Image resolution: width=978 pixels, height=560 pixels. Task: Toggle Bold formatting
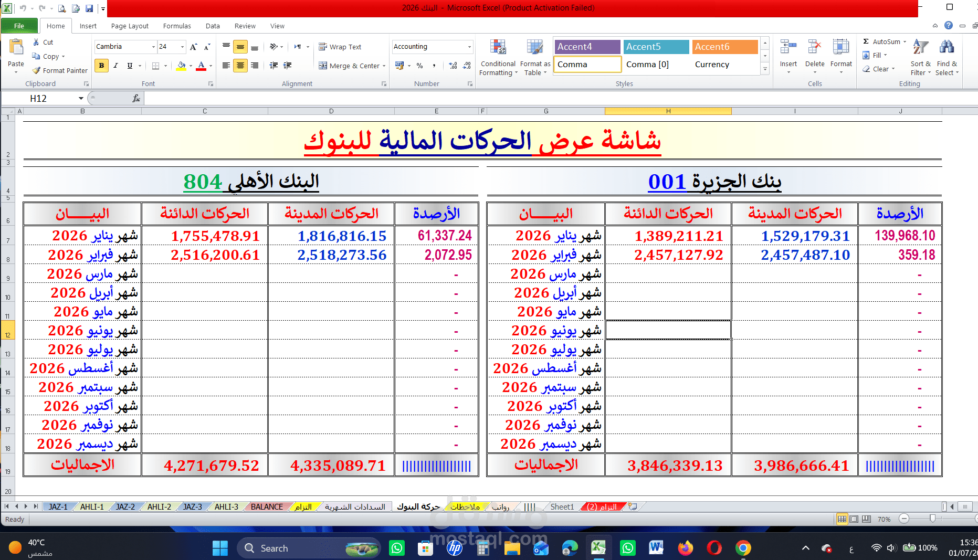pyautogui.click(x=101, y=66)
